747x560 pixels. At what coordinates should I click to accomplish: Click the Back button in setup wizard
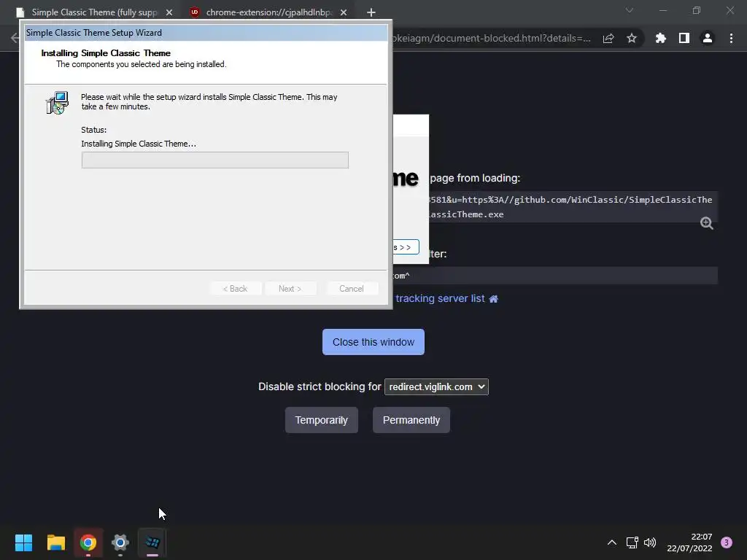[236, 289]
